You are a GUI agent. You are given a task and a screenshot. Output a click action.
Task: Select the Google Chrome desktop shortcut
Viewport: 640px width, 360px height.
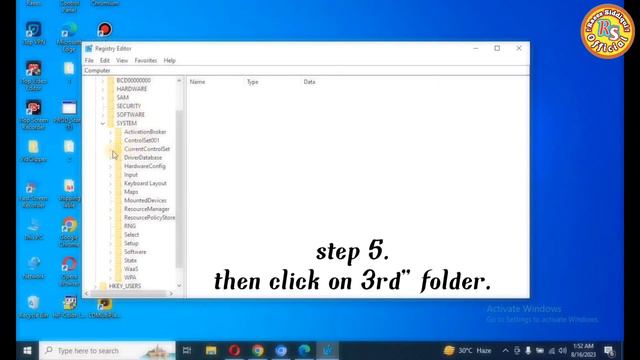(69, 231)
